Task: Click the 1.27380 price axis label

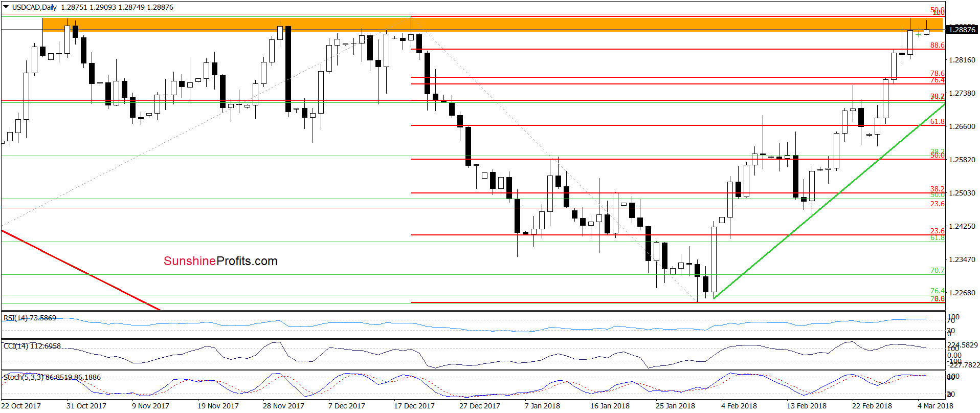Action: coord(962,93)
